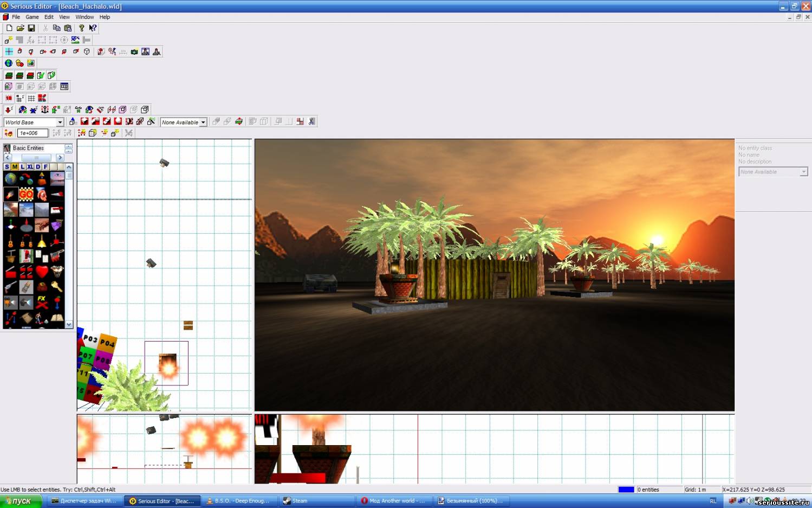Click the '0 entities' status text

[x=648, y=490]
